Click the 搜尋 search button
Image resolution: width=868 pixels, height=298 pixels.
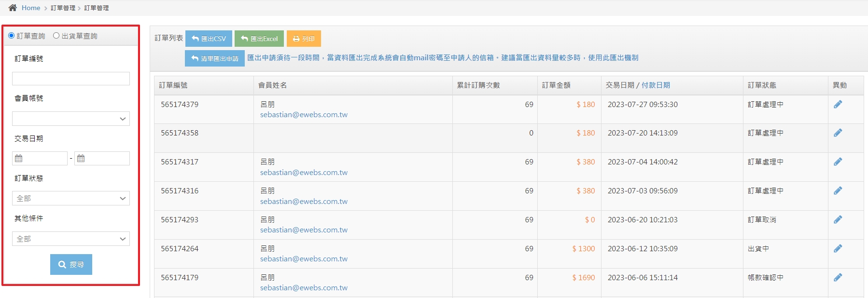[x=71, y=264]
